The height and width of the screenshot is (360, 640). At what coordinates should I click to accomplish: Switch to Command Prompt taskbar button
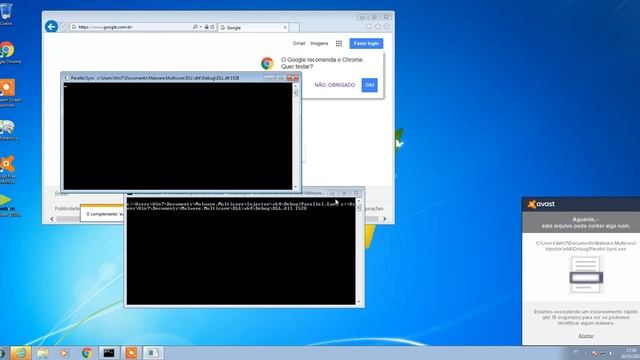pyautogui.click(x=109, y=353)
